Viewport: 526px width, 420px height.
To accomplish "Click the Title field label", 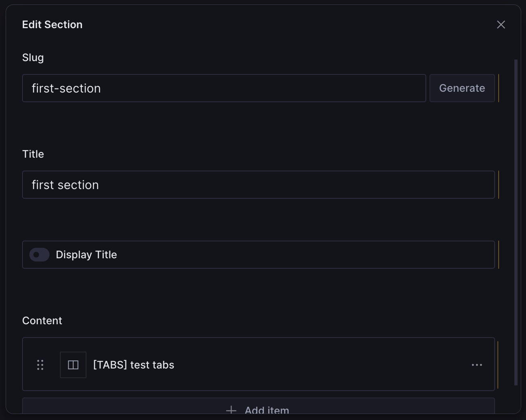I will 33,154.
